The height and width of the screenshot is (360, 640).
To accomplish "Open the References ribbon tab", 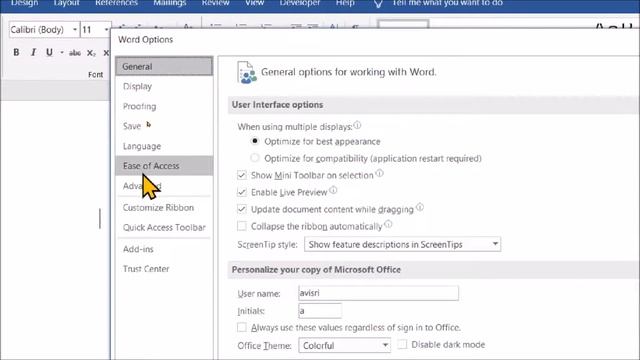I will click(116, 3).
